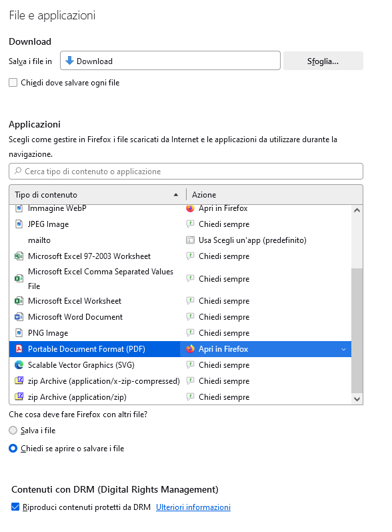The width and height of the screenshot is (392, 532).
Task: Open action for Immagine WebP Apri in Firefox
Action: 223,208
